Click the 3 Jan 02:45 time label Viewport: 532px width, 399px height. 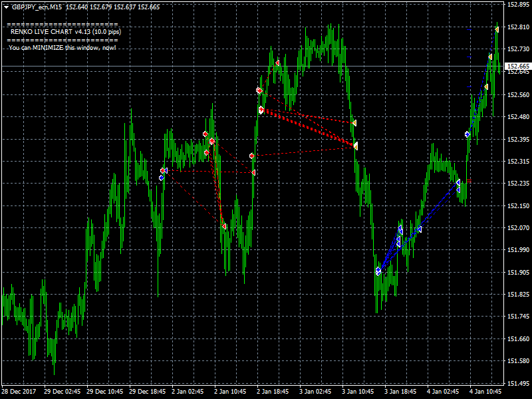(x=315, y=392)
